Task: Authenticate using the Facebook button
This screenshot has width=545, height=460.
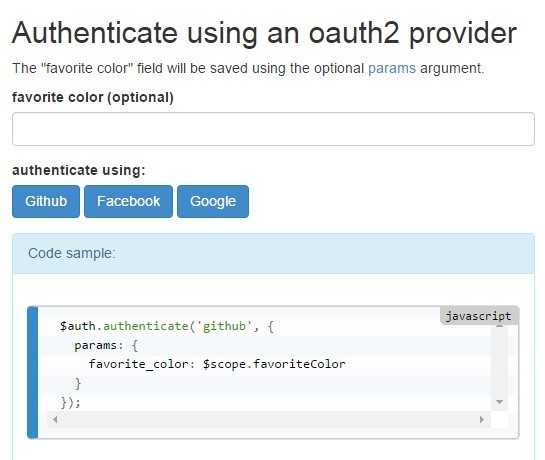Action: [x=128, y=201]
